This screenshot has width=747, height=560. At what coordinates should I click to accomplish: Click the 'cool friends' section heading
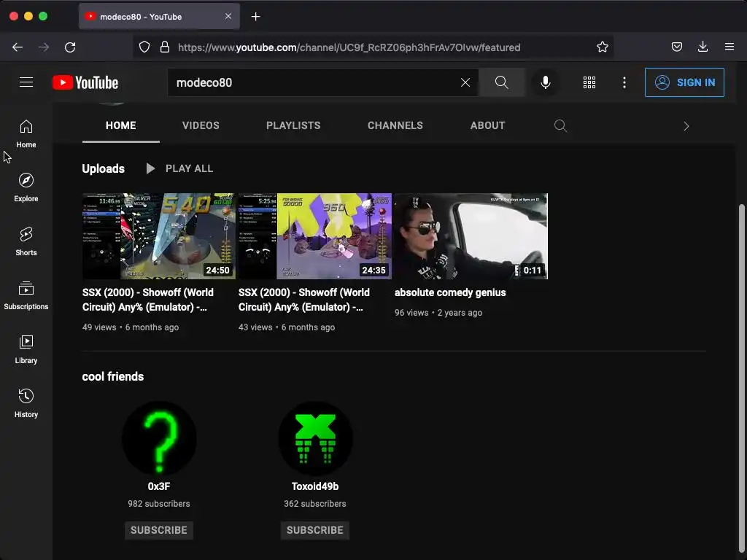[113, 376]
